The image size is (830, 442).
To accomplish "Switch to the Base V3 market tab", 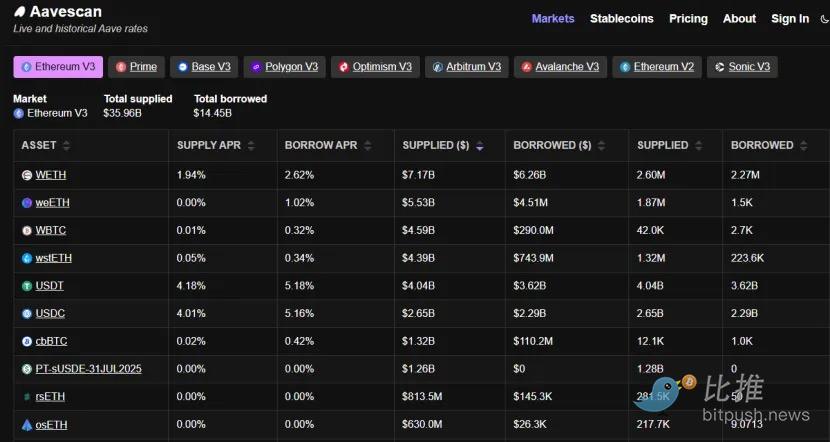I will coord(204,67).
